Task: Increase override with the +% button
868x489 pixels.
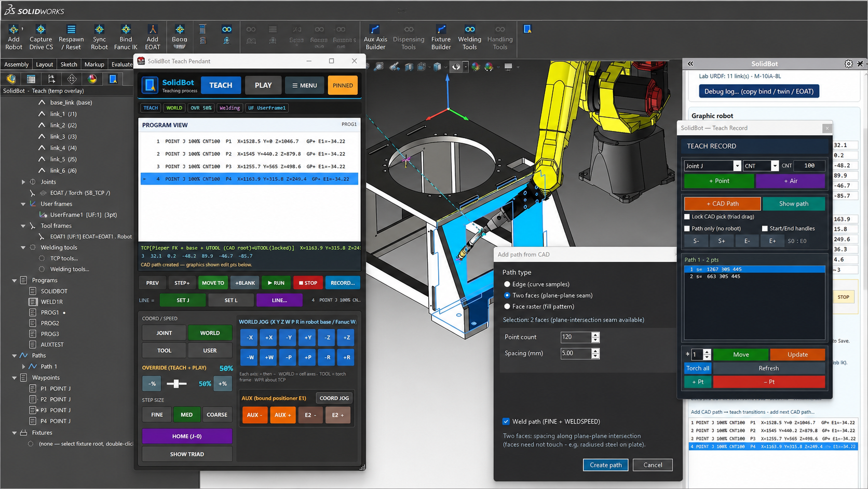Action: (223, 384)
